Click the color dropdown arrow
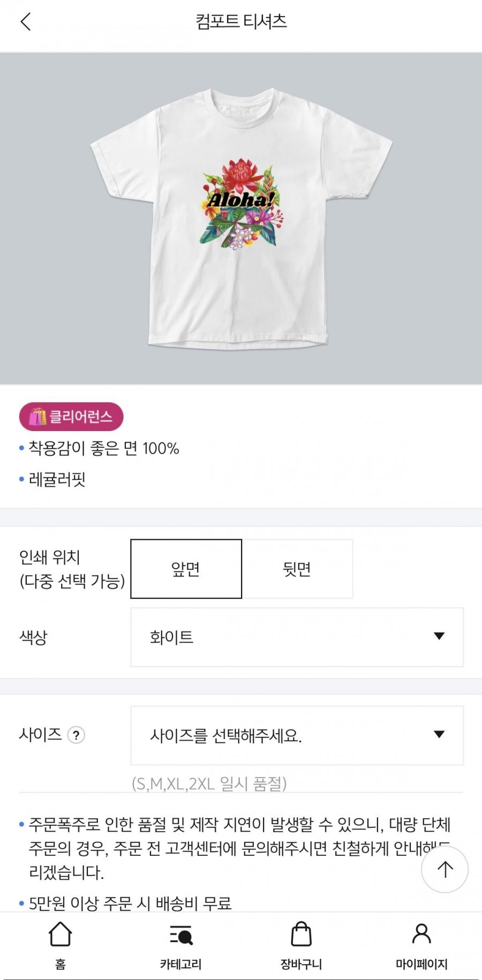 coord(439,636)
